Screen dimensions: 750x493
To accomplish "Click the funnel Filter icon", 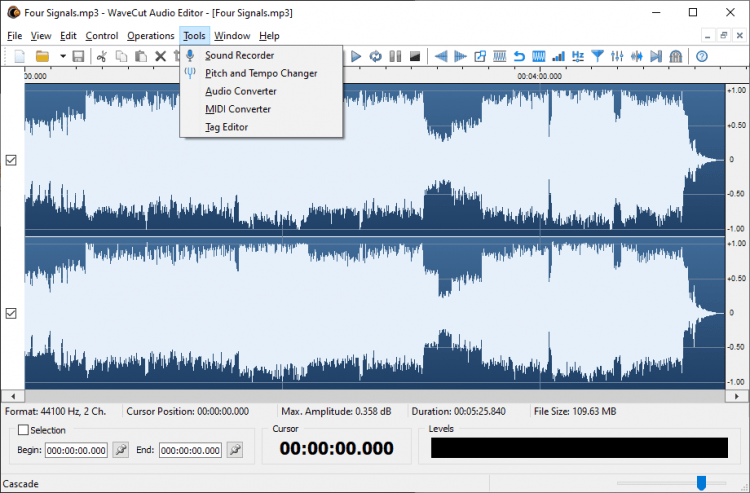I will click(597, 56).
